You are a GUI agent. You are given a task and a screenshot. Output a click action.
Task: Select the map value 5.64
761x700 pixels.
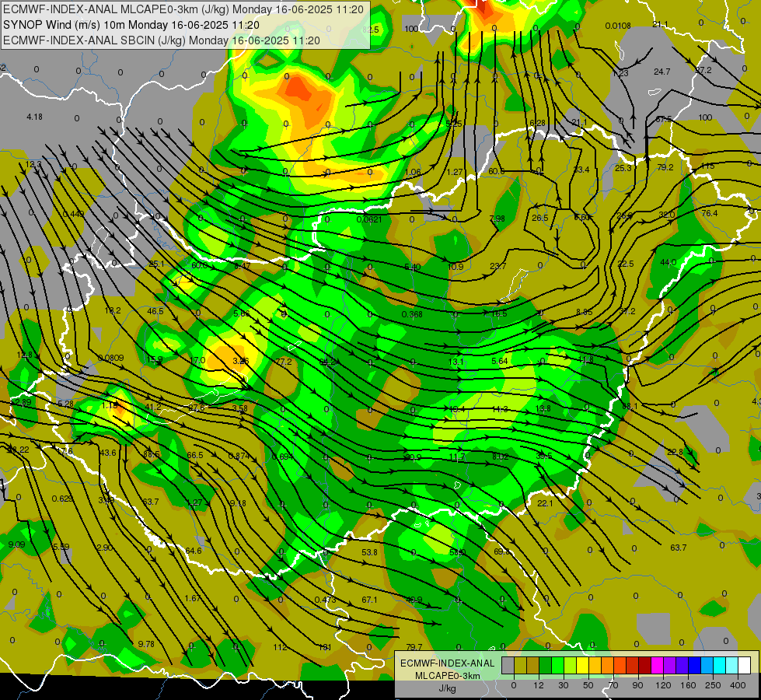tap(499, 361)
